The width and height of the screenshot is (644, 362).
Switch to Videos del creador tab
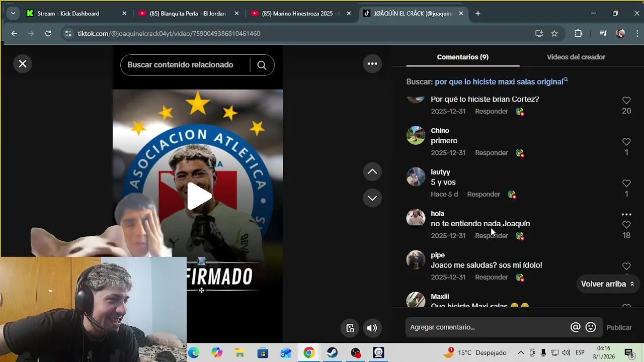[576, 57]
